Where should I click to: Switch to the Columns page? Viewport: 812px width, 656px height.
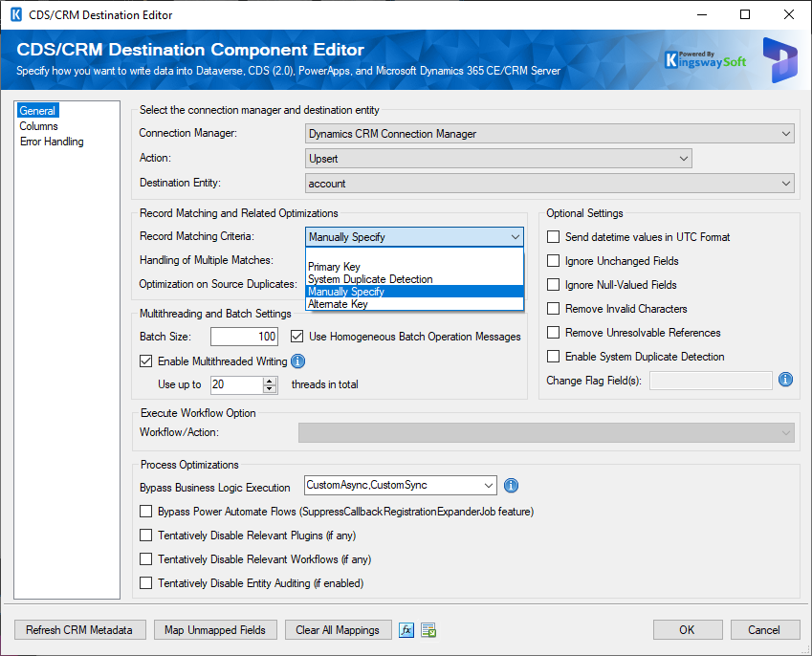pyautogui.click(x=38, y=125)
